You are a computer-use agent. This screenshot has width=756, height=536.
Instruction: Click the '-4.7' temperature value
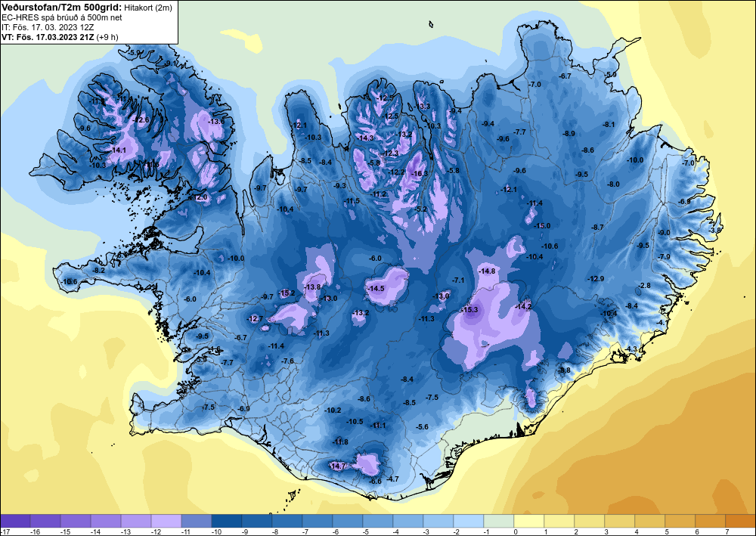[x=393, y=479]
